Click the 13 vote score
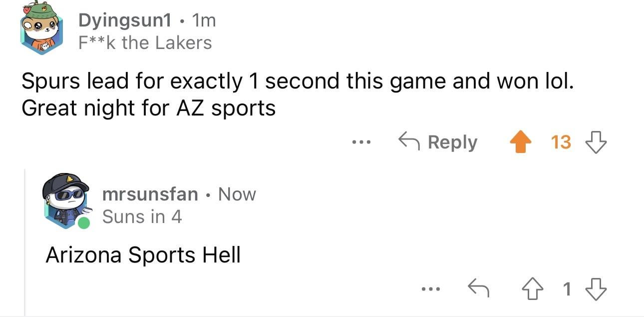Image resolution: width=644 pixels, height=317 pixels. point(561,142)
